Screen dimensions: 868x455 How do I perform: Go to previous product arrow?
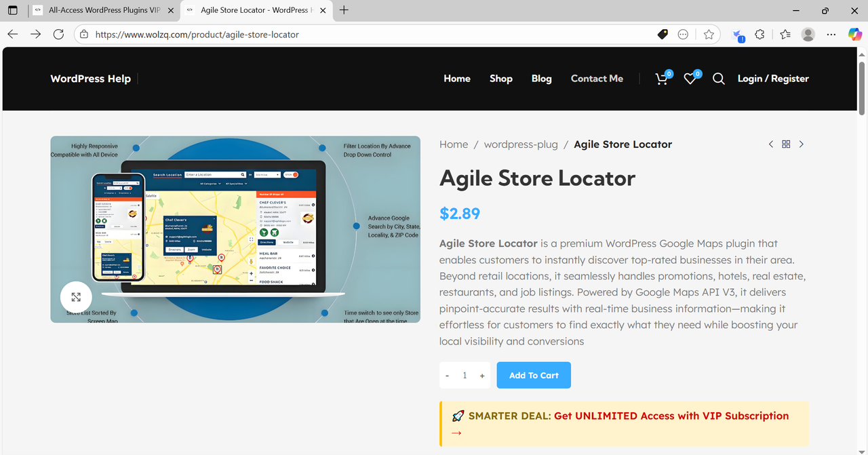tap(771, 144)
